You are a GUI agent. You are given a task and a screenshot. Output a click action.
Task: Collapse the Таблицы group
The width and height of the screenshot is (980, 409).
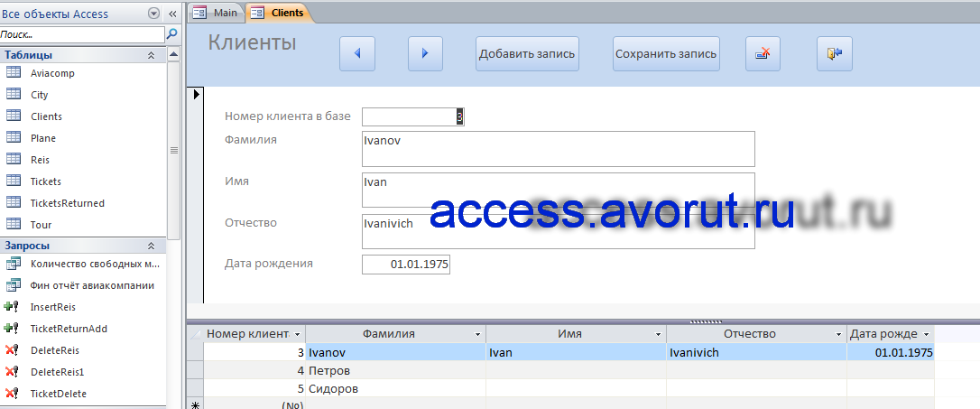tap(151, 55)
